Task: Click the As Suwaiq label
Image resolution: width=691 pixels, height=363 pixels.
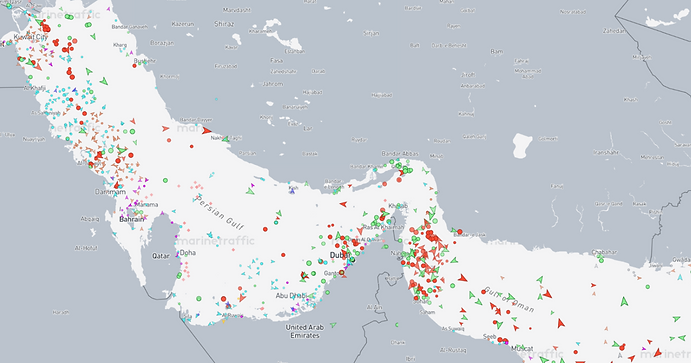Action: (453, 328)
